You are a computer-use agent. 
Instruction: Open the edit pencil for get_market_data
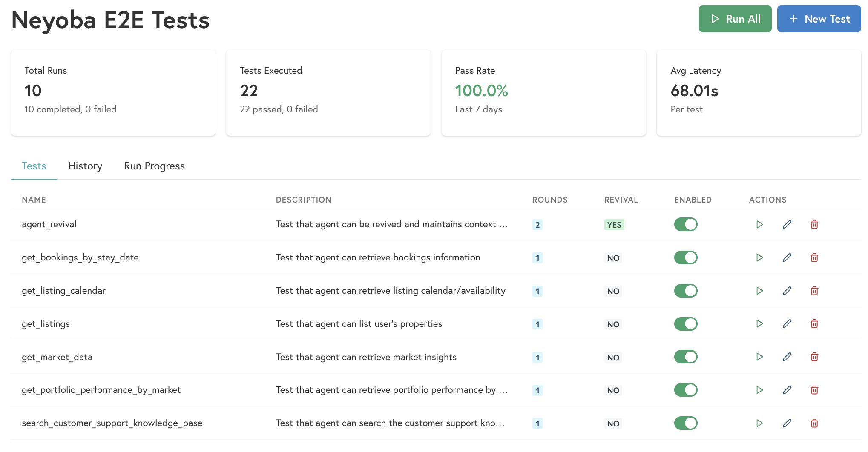click(x=787, y=357)
